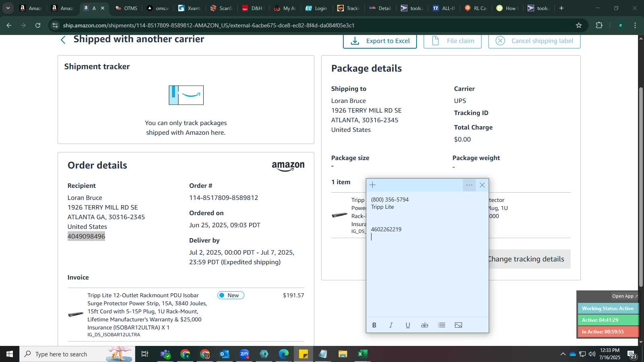Go back using the Amazon page back chevron
The height and width of the screenshot is (362, 644).
click(63, 40)
